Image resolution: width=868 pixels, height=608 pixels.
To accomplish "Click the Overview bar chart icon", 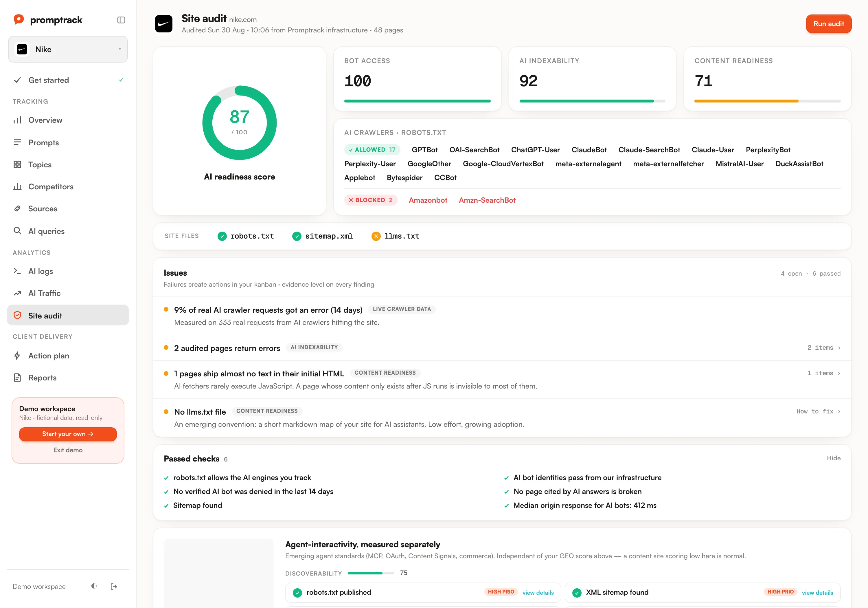I will (x=17, y=120).
